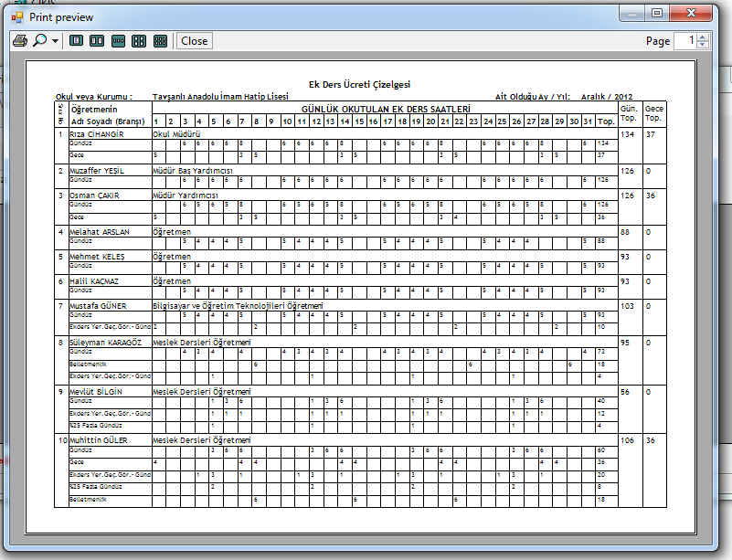Click 'Bilgisayar ve Öğretim Teknolojileri Öğretmeni' text

click(238, 306)
